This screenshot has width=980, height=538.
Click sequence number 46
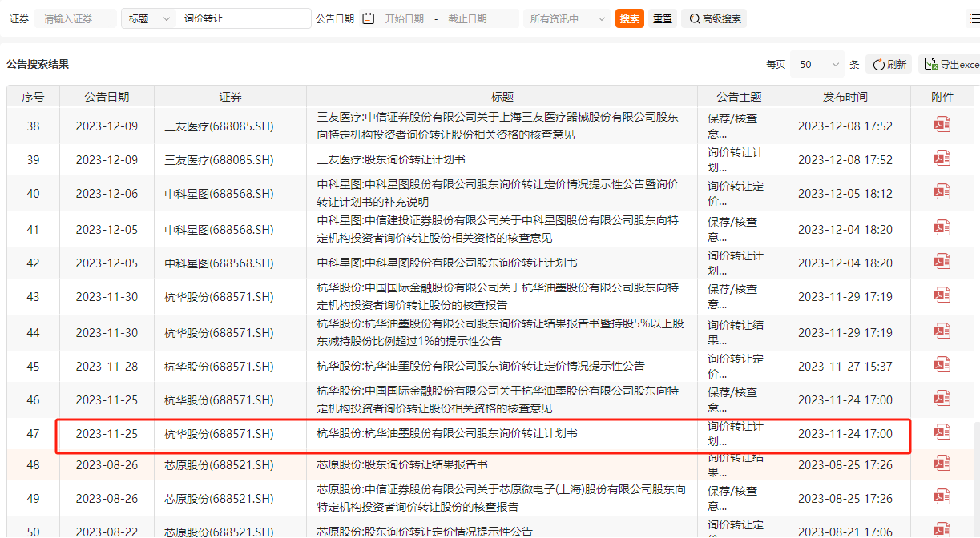coord(33,399)
